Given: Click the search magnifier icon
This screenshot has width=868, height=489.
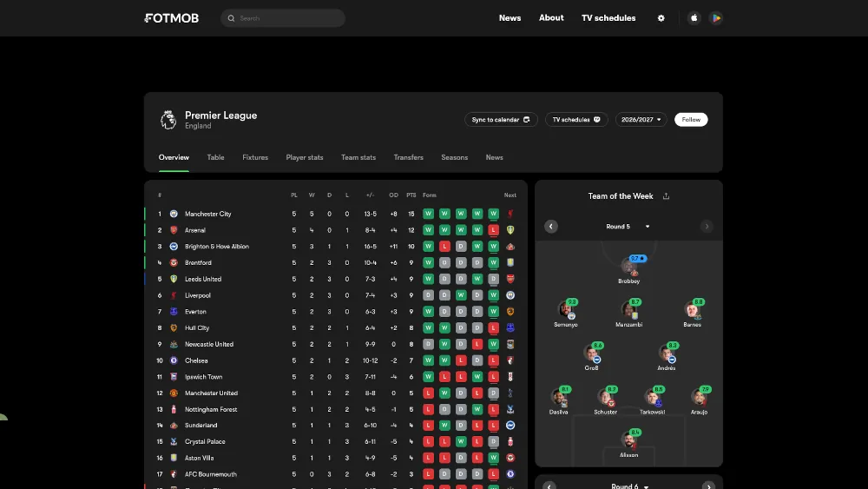Looking at the screenshot, I should point(232,18).
